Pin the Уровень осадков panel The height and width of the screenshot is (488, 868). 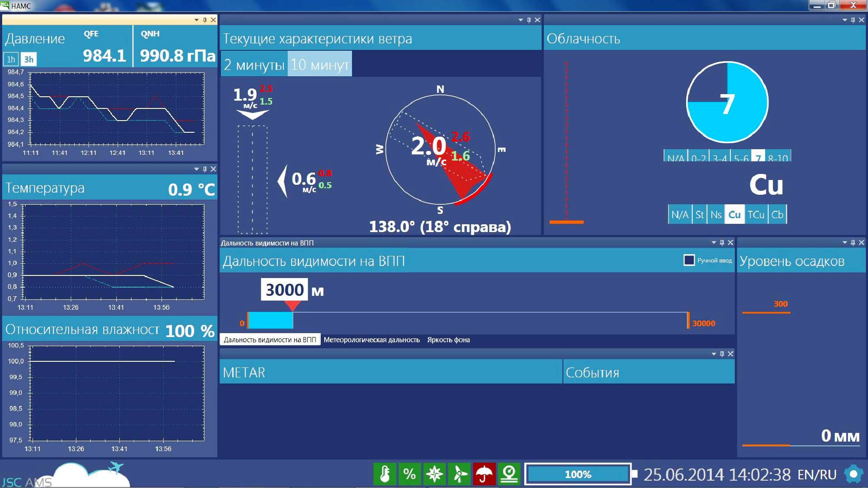pyautogui.click(x=853, y=242)
